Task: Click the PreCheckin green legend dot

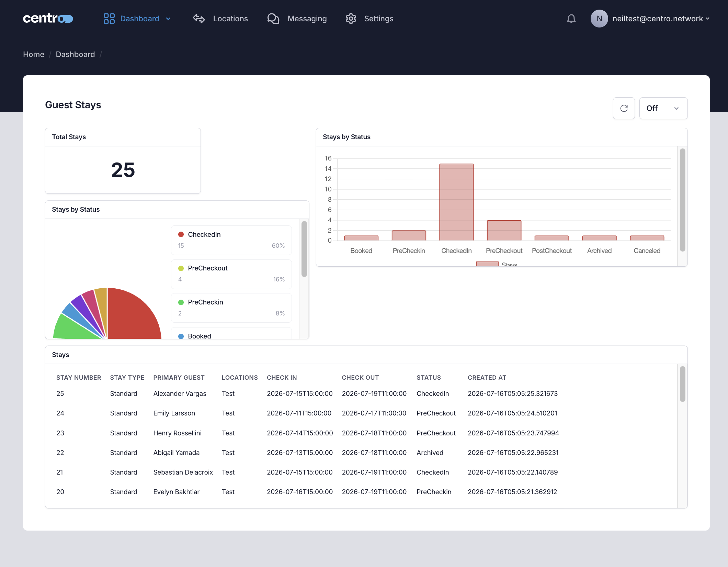Action: [x=181, y=302]
